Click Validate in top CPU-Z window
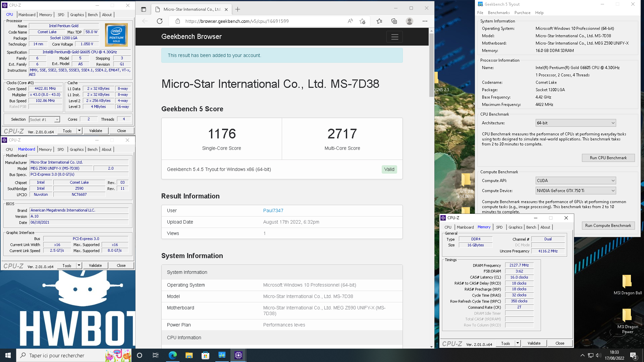The height and width of the screenshot is (362, 644). (96, 131)
